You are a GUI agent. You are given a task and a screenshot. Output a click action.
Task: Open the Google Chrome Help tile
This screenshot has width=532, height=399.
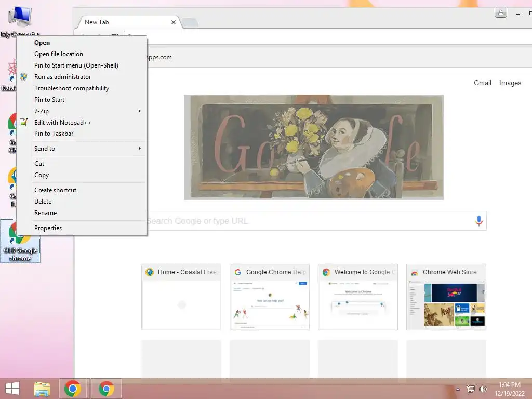coord(270,297)
